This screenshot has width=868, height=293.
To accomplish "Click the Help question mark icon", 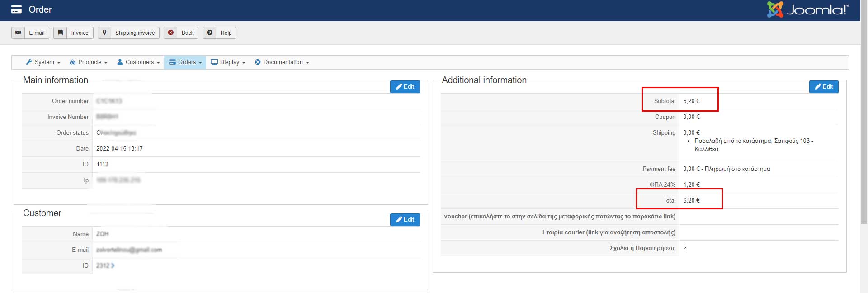I will [x=210, y=33].
